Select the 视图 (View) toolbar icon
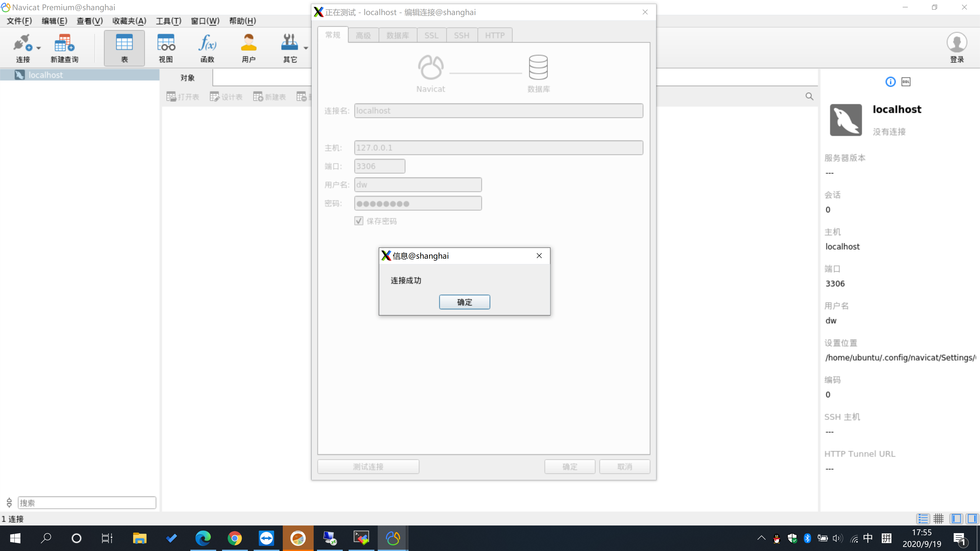This screenshot has height=551, width=980. click(x=166, y=48)
